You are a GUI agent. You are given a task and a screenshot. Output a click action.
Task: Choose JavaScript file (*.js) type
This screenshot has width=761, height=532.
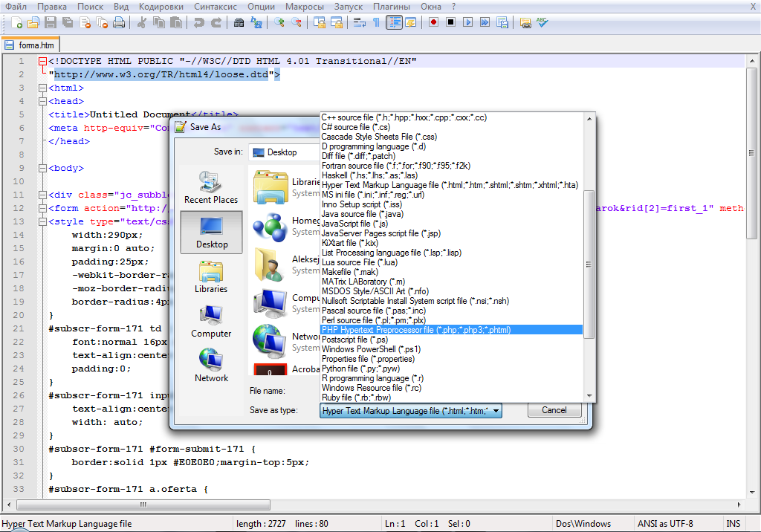click(451, 224)
